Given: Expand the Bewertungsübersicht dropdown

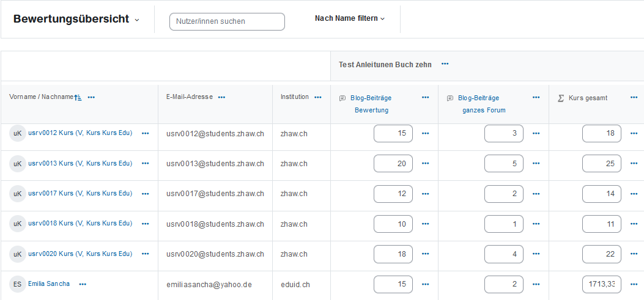Looking at the screenshot, I should click(x=137, y=20).
